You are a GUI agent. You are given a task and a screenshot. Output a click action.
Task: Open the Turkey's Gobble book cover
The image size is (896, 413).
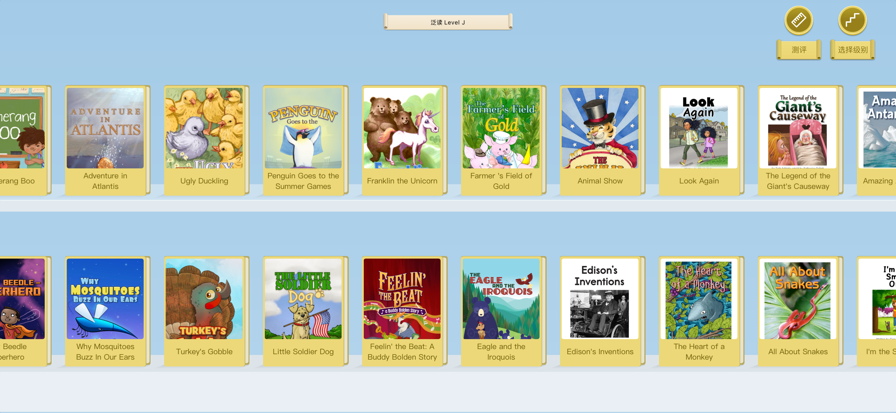tap(204, 299)
